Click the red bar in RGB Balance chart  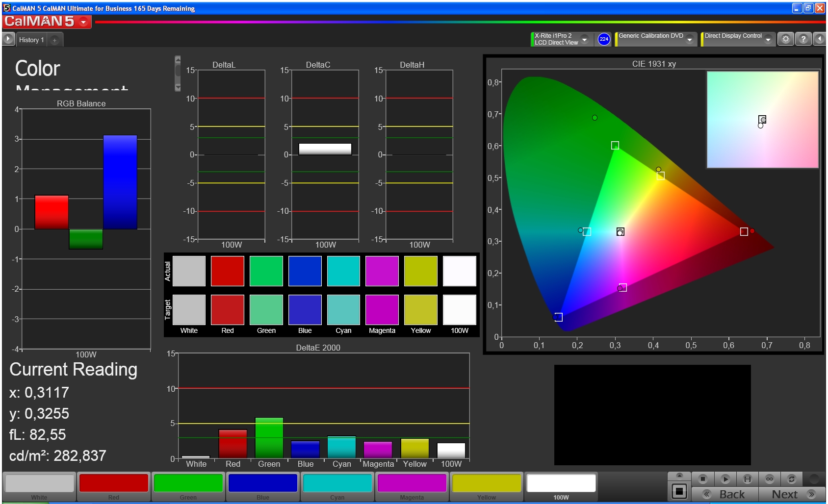[52, 212]
